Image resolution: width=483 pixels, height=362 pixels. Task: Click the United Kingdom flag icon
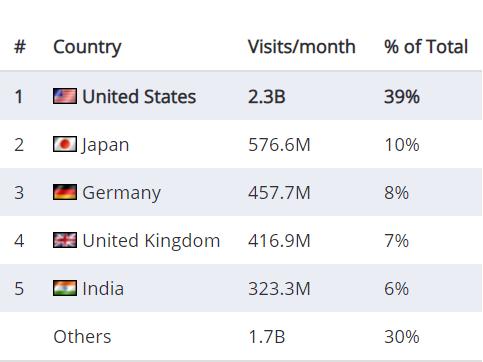point(65,240)
